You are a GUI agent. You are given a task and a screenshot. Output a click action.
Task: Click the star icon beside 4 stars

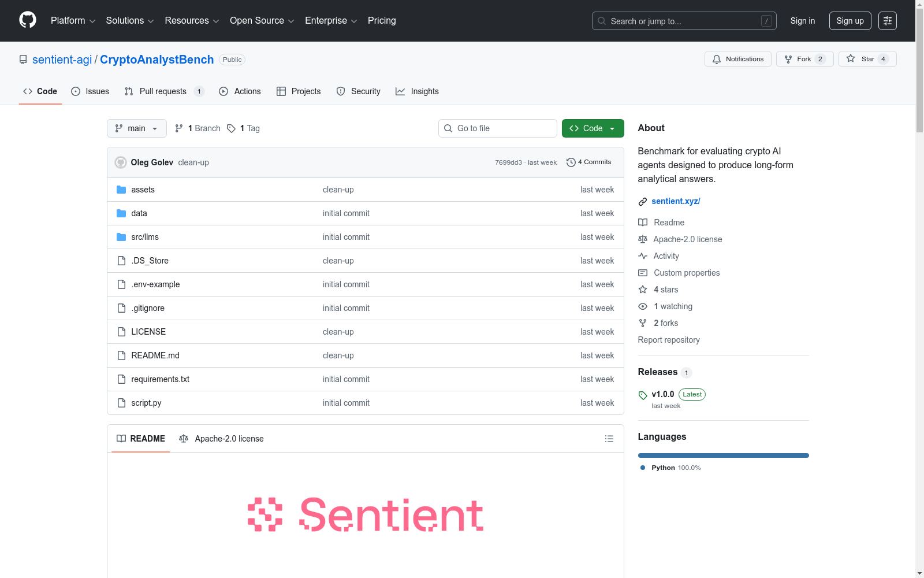[643, 290]
